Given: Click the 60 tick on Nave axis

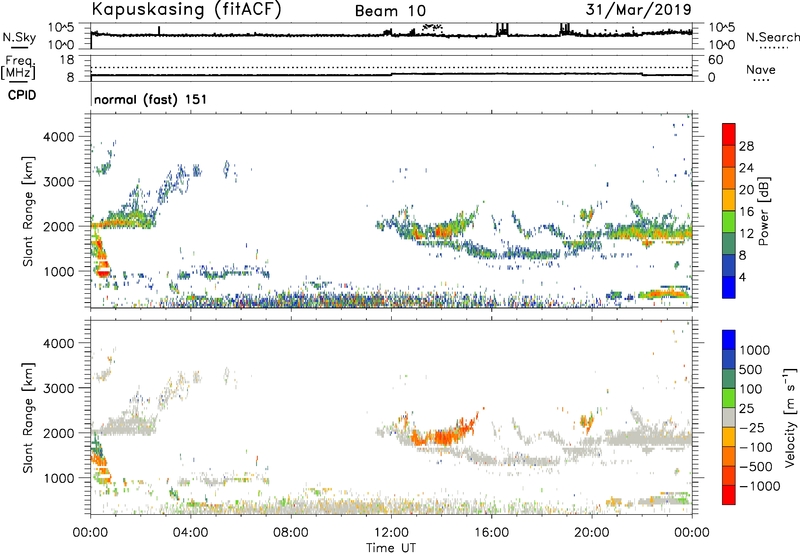Looking at the screenshot, I should click(x=715, y=60).
